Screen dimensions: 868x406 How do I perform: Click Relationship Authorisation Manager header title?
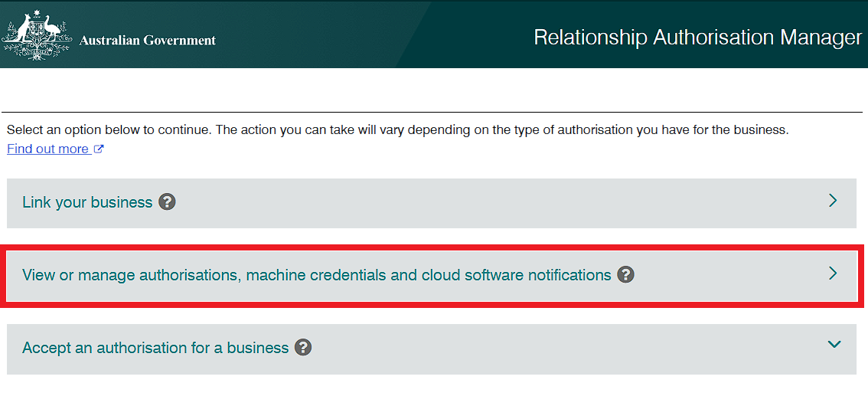coord(697,38)
